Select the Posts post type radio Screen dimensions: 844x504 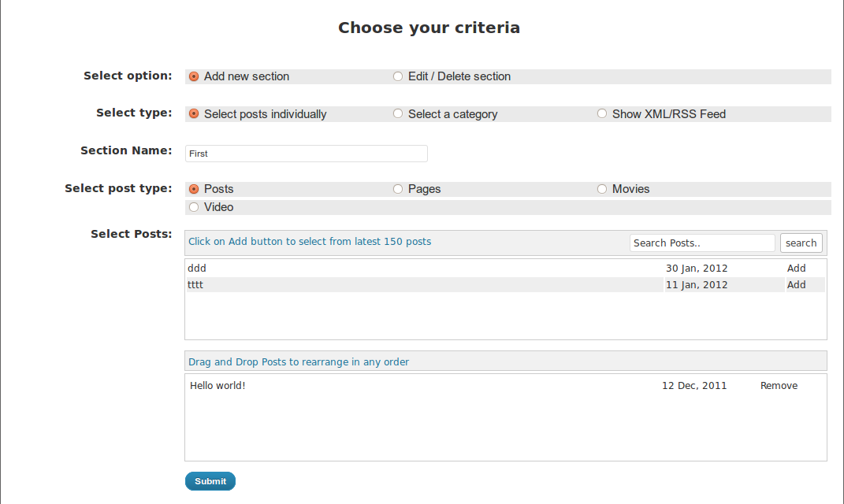click(194, 189)
